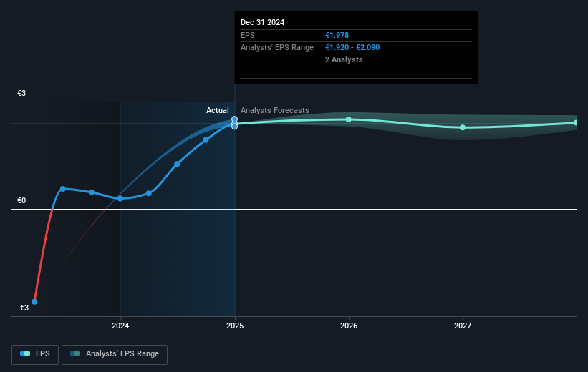Click the last EPS point before 2025

[x=206, y=140]
